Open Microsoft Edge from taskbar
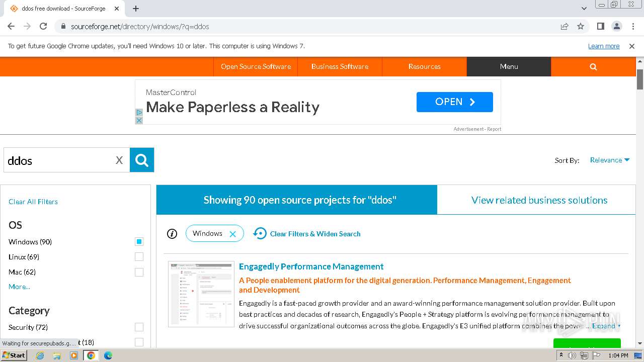This screenshot has height=362, width=644. pos(108,355)
